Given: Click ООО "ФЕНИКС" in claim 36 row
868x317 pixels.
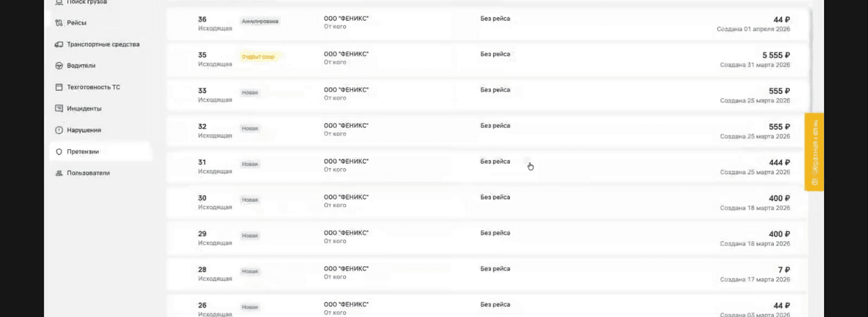Looking at the screenshot, I should click(x=347, y=18).
